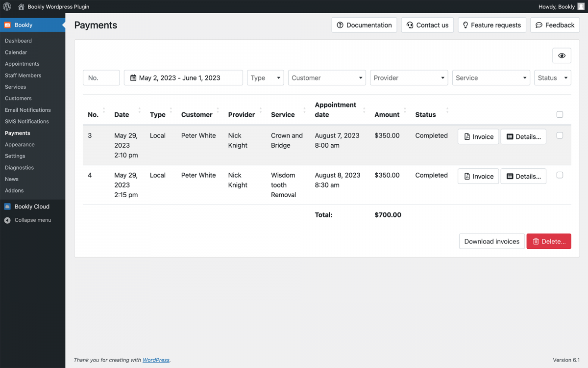The height and width of the screenshot is (368, 588).
Task: Open the WordPress link in the footer
Action: pyautogui.click(x=156, y=360)
